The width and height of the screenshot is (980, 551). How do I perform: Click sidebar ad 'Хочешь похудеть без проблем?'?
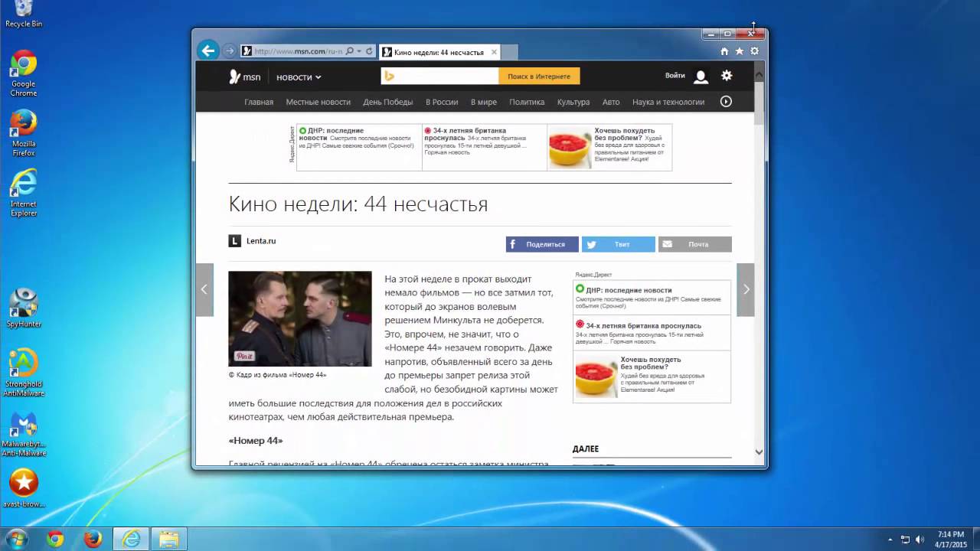click(651, 363)
